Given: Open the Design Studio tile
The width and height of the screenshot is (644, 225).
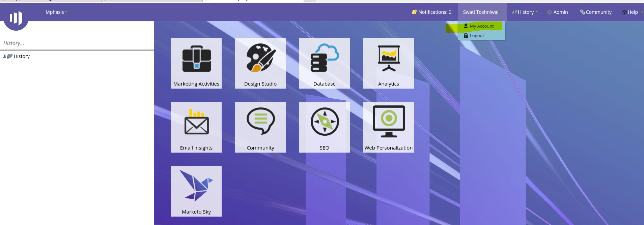Looking at the screenshot, I should pos(260,63).
